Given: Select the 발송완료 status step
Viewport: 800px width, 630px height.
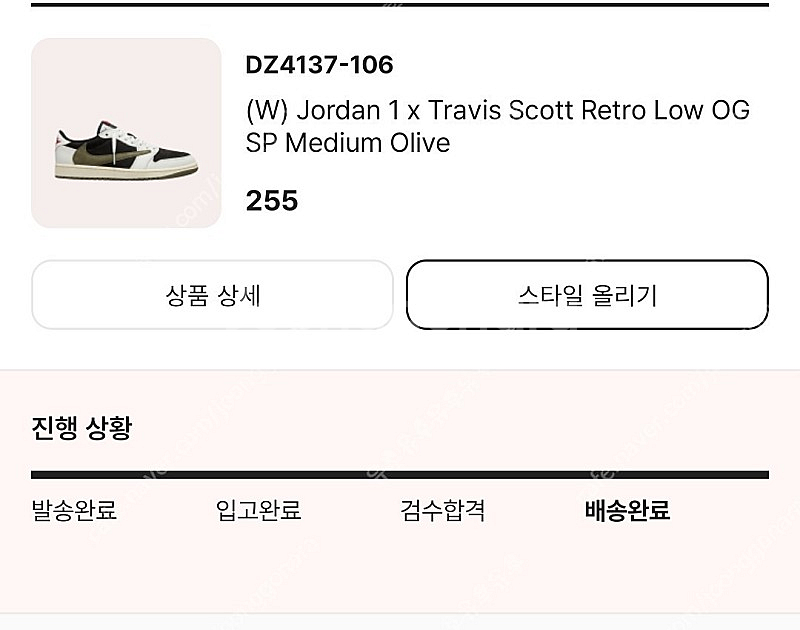Looking at the screenshot, I should coord(74,511).
